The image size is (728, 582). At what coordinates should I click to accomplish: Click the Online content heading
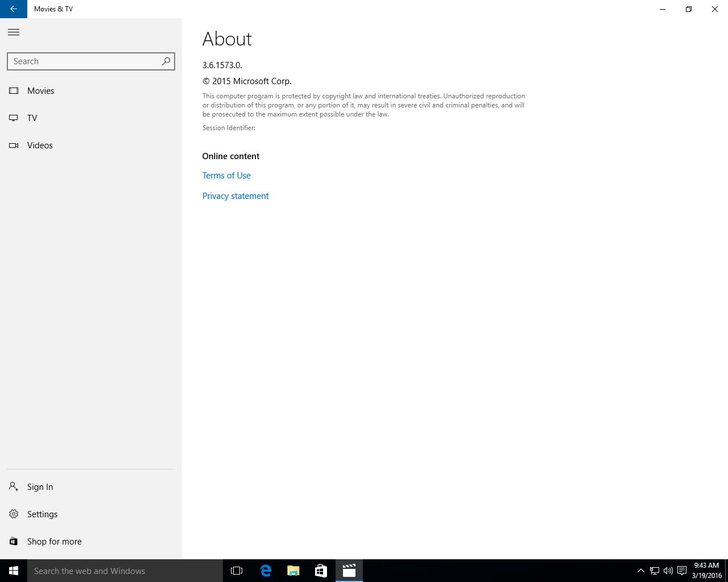pos(231,156)
